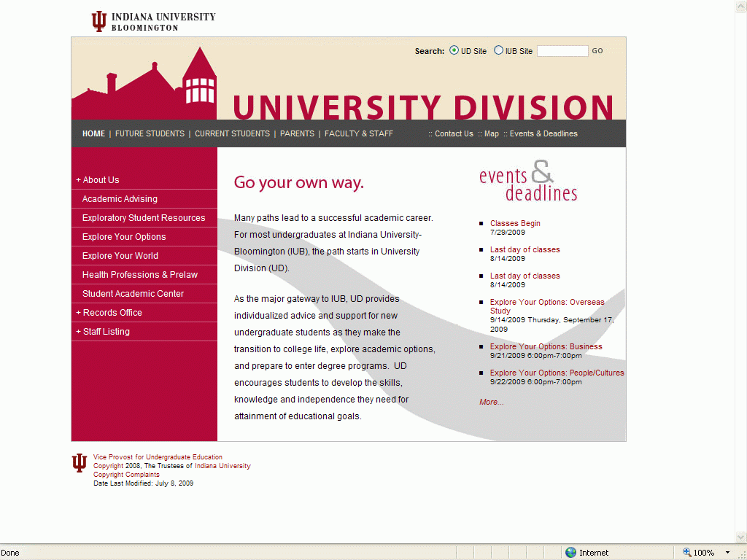
Task: Click the Internet zone globe icon
Action: (x=570, y=553)
